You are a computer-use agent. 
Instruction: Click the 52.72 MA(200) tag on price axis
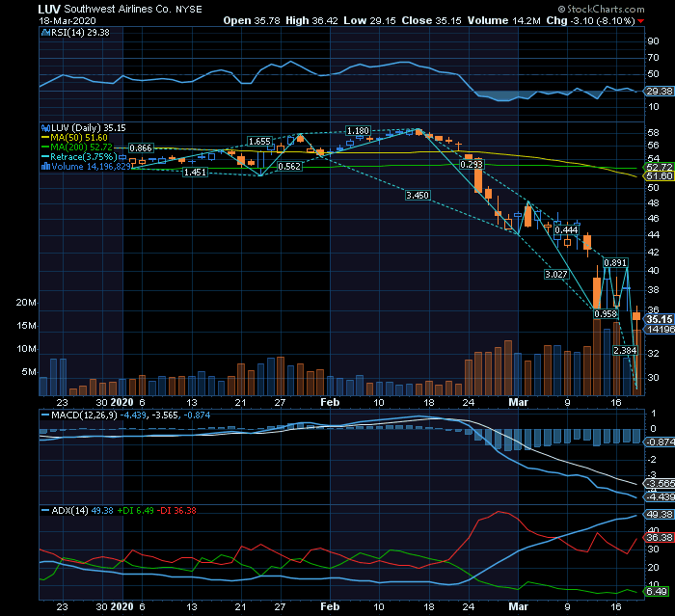click(x=659, y=167)
